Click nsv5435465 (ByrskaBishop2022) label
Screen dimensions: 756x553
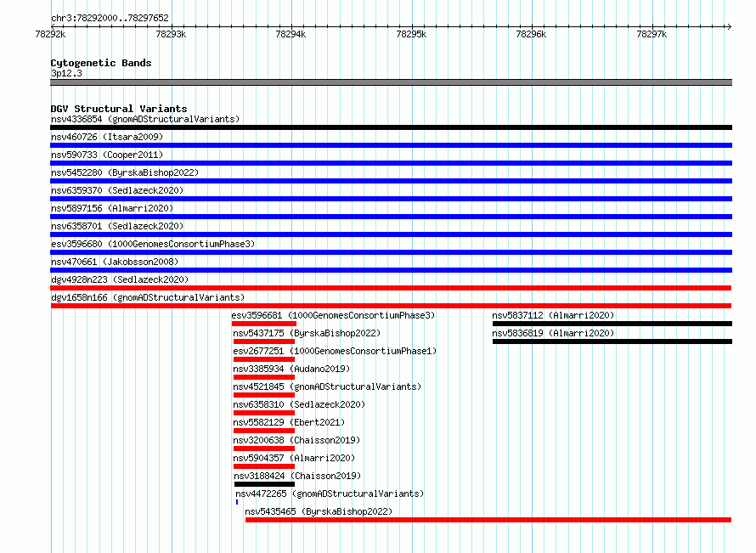[x=319, y=511]
